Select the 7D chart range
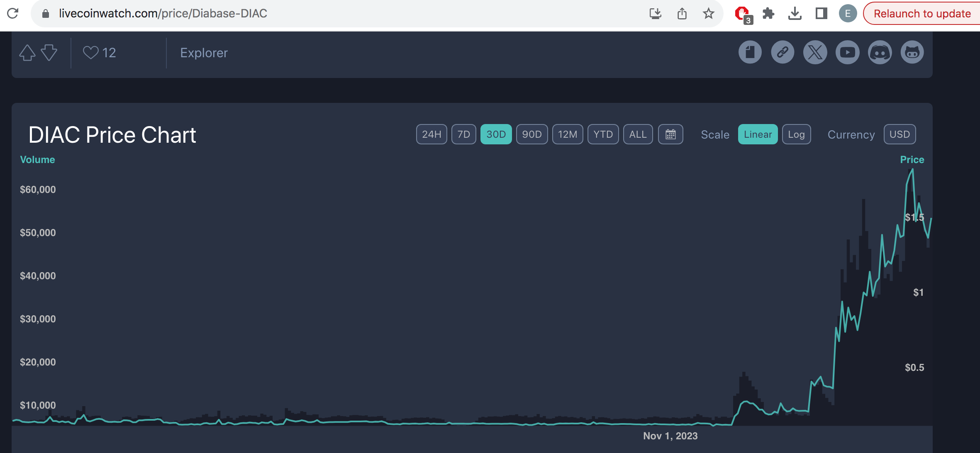 pyautogui.click(x=463, y=134)
